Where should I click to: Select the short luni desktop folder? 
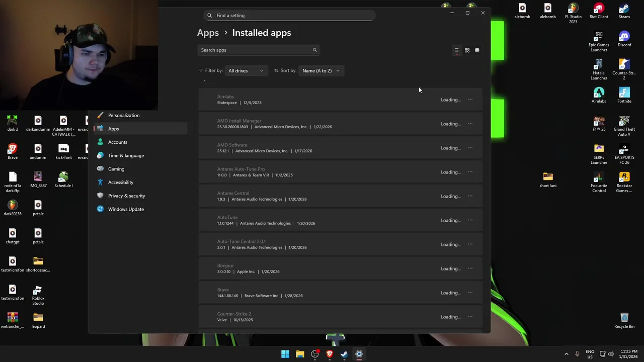tap(548, 180)
